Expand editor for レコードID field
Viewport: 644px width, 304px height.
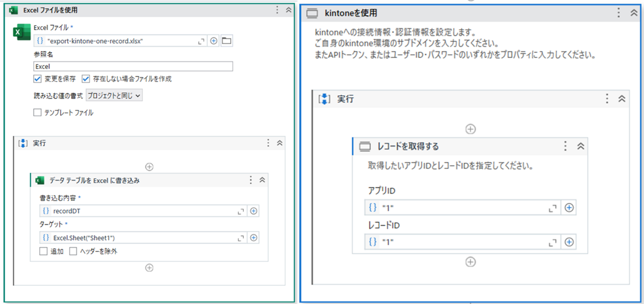point(552,242)
